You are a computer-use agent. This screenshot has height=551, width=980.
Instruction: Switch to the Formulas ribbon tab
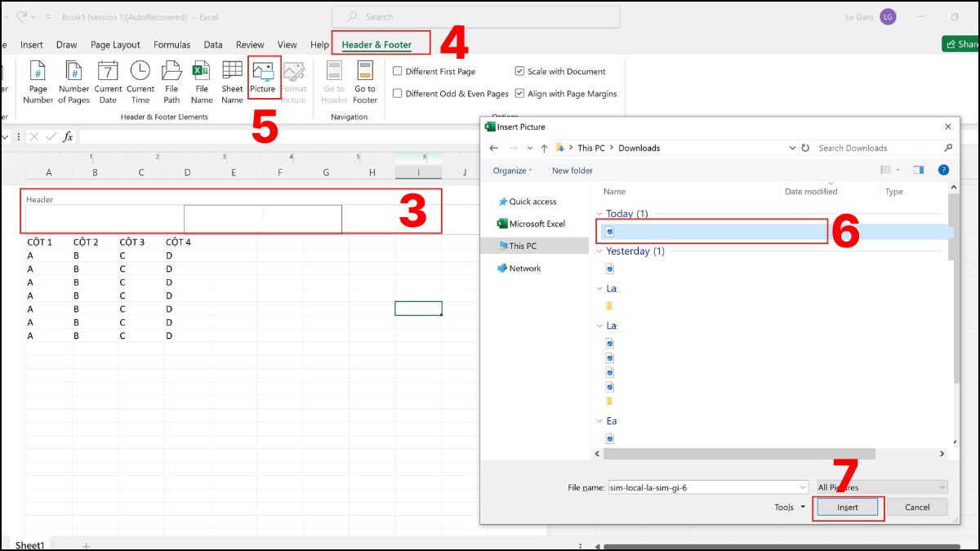171,44
